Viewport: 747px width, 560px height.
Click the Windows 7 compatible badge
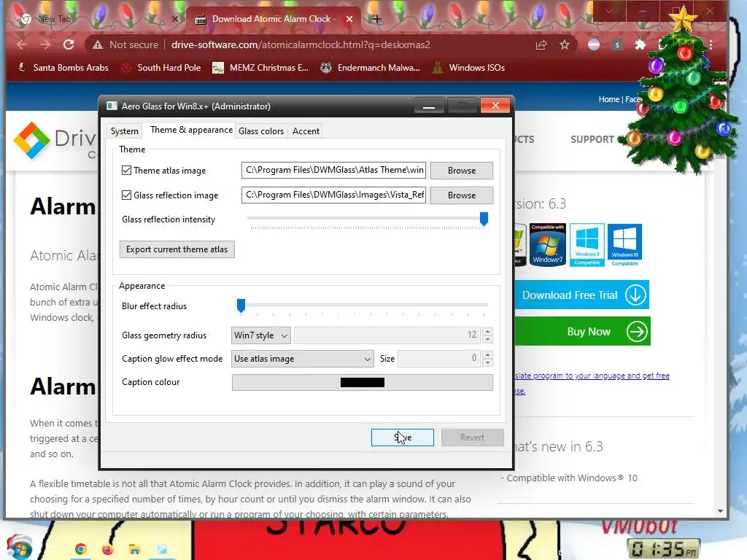point(547,245)
